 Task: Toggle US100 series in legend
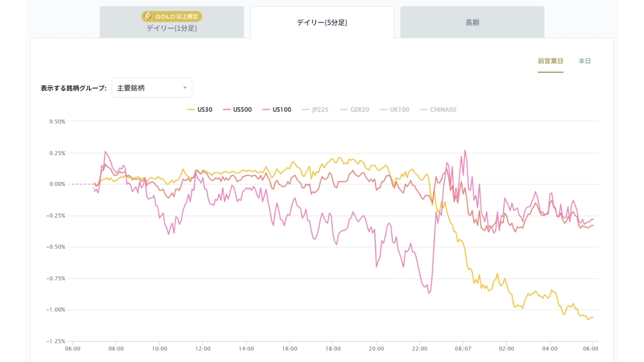(x=277, y=110)
